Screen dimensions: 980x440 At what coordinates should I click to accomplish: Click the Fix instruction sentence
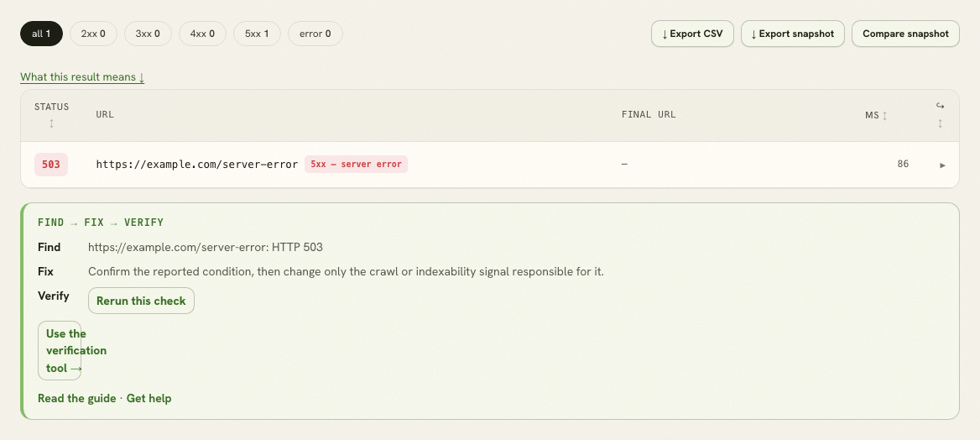click(x=346, y=271)
